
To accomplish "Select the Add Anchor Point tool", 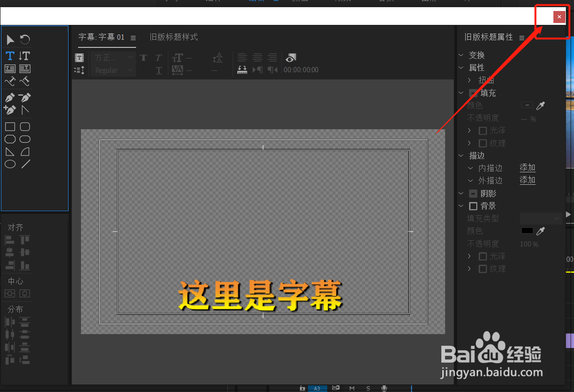I will 10,110.
